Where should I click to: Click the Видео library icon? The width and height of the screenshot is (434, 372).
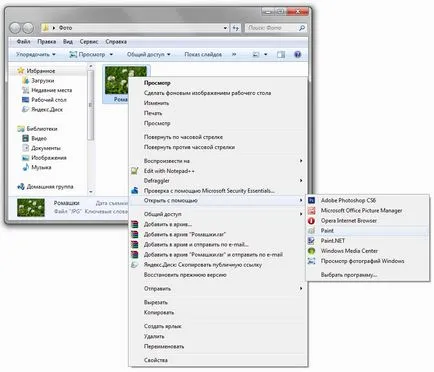coord(25,138)
